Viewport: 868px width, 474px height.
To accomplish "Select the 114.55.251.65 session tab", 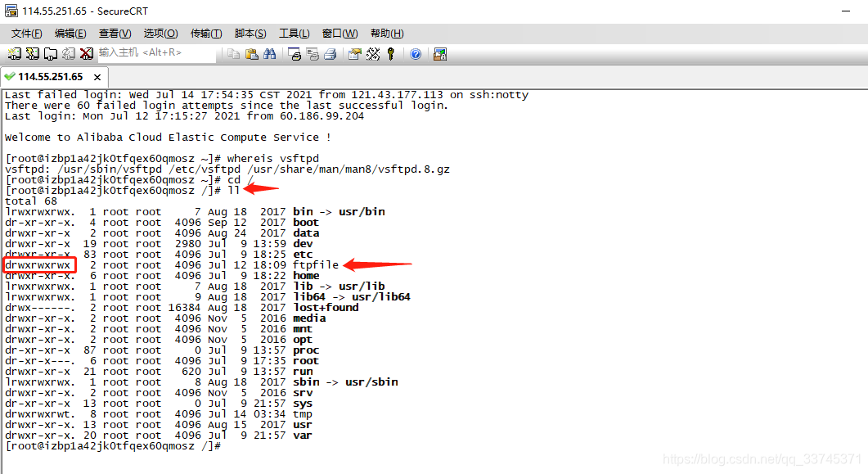I will pos(51,76).
